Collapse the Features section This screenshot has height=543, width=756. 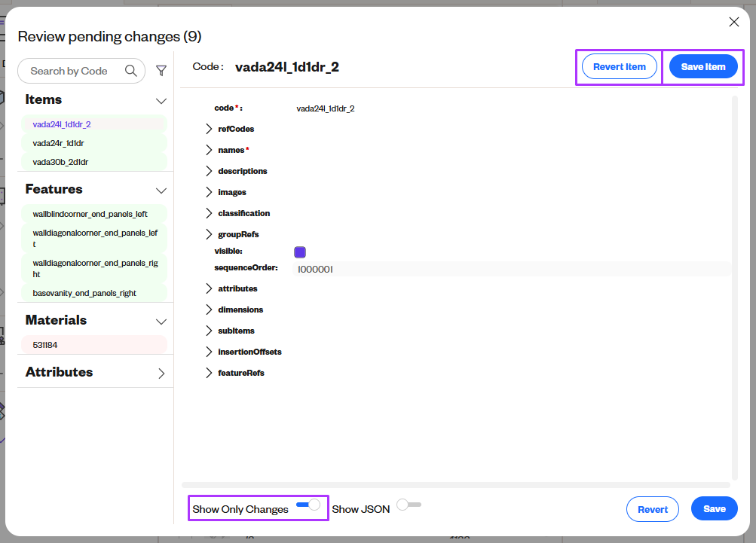tap(161, 191)
